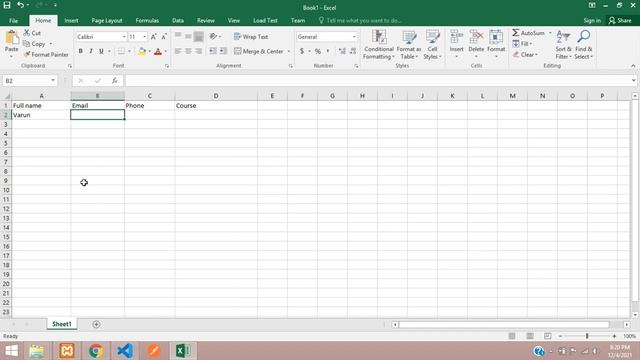
Task: Click the Share button
Action: (620, 20)
